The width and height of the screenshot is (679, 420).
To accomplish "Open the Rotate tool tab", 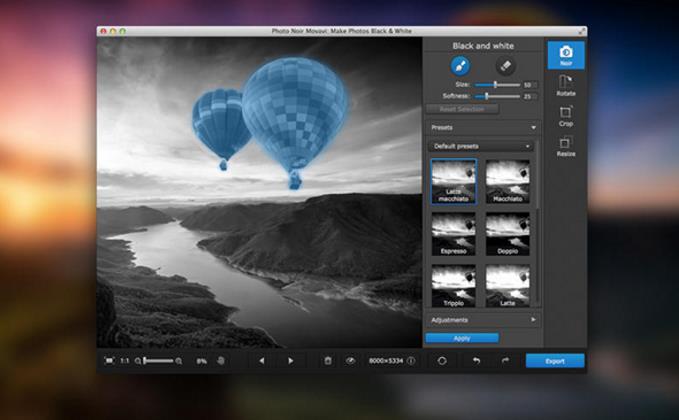I will tap(566, 86).
